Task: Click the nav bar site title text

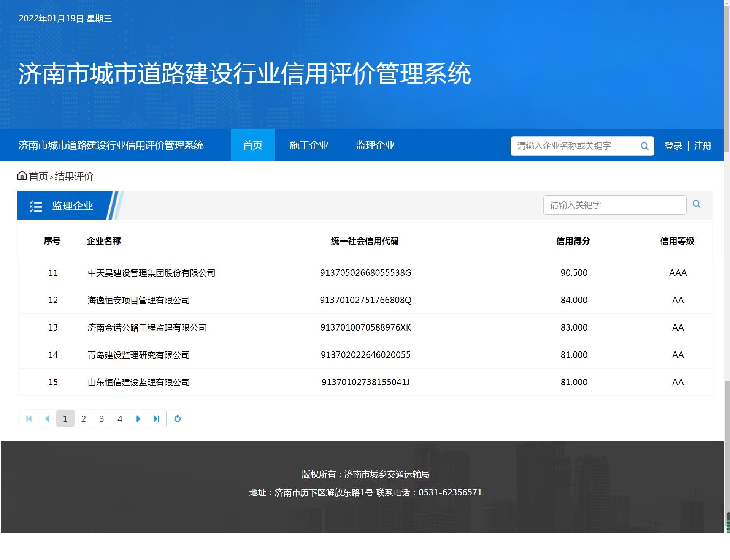Action: [111, 145]
